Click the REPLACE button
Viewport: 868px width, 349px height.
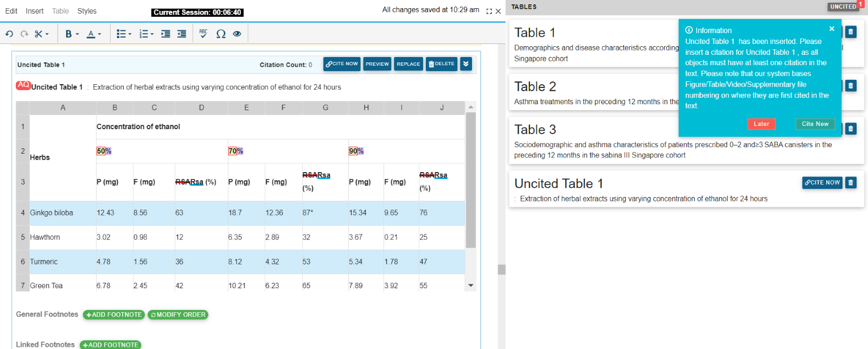pyautogui.click(x=409, y=64)
